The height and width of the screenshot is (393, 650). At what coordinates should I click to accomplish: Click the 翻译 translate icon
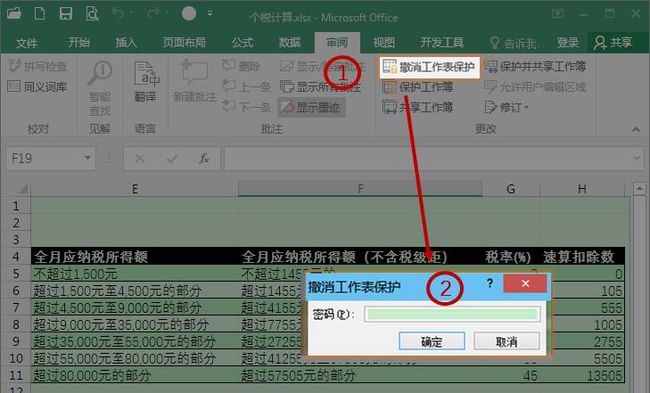[146, 82]
